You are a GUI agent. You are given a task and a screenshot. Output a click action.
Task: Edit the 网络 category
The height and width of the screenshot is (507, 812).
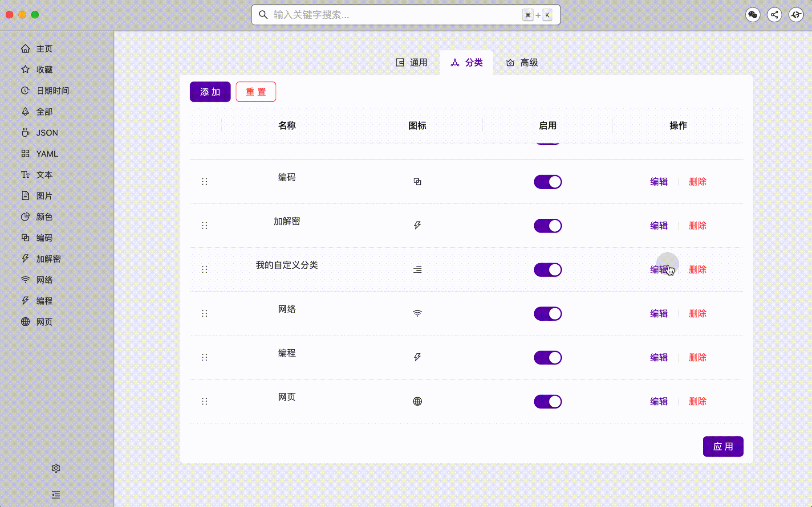659,314
